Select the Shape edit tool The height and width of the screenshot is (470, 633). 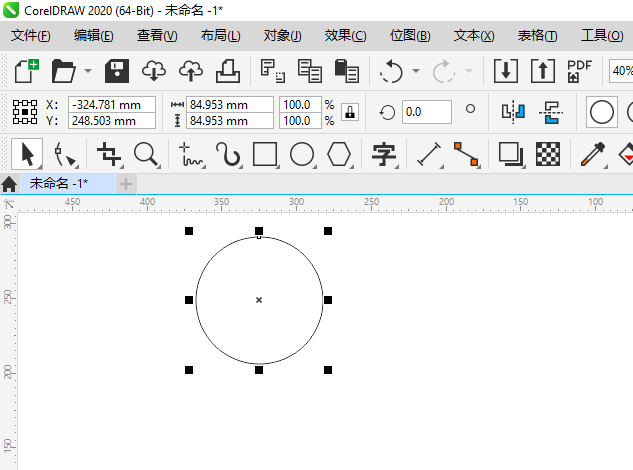(x=65, y=154)
